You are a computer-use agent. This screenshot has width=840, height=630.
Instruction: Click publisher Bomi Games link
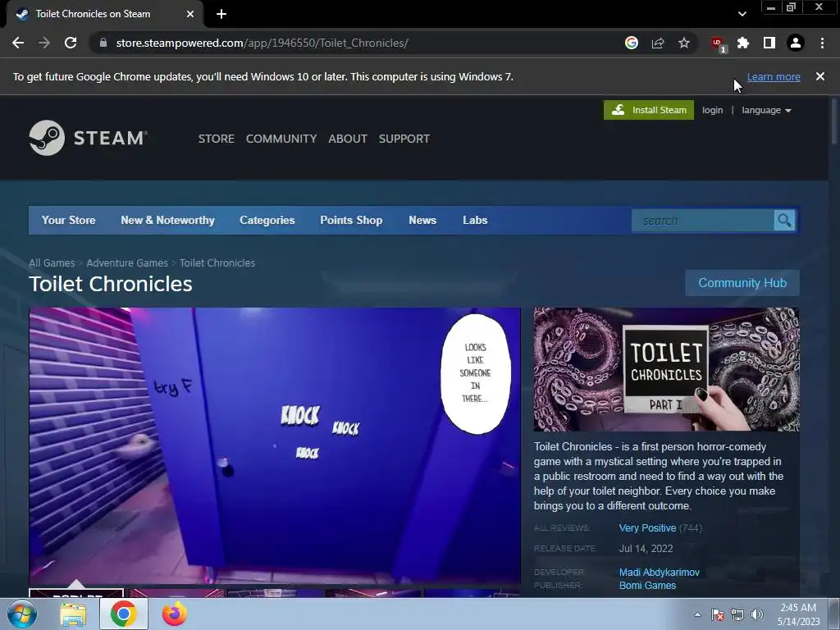tap(648, 586)
